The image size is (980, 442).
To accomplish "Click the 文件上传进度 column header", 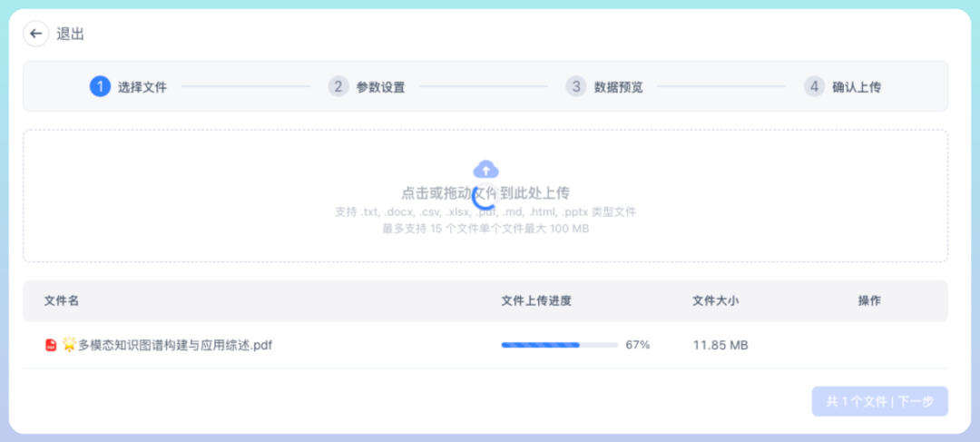I will (536, 300).
